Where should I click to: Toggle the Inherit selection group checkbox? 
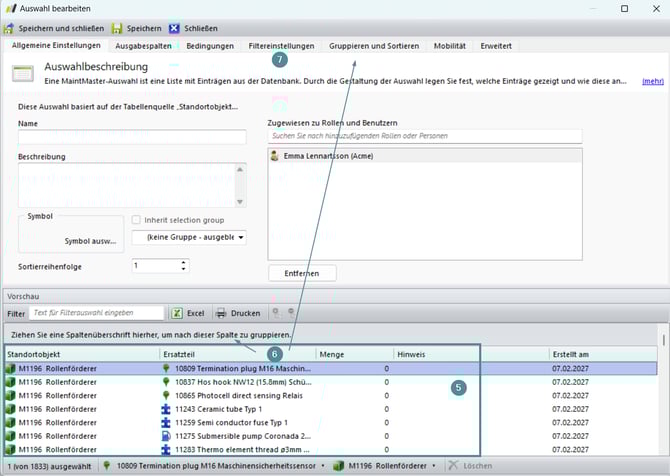coord(136,220)
